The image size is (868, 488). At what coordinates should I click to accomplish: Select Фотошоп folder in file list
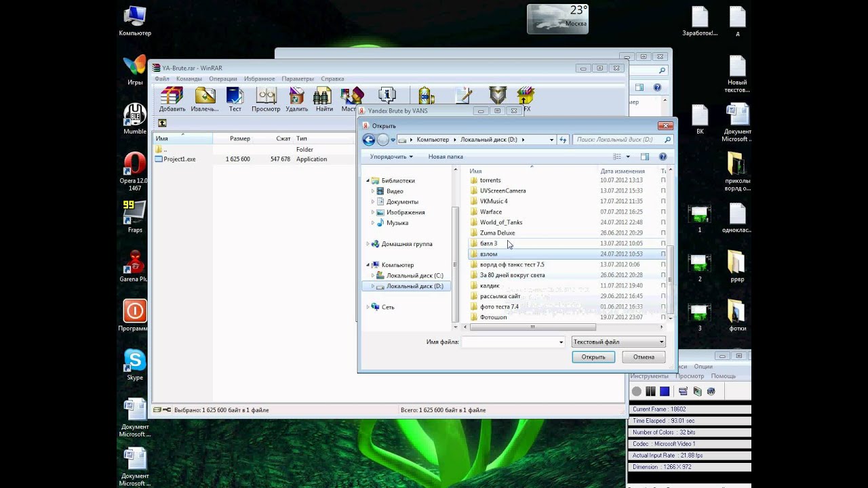click(x=493, y=317)
